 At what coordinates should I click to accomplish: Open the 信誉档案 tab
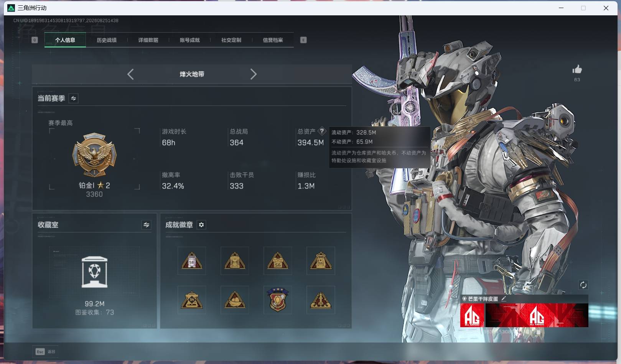pyautogui.click(x=273, y=40)
